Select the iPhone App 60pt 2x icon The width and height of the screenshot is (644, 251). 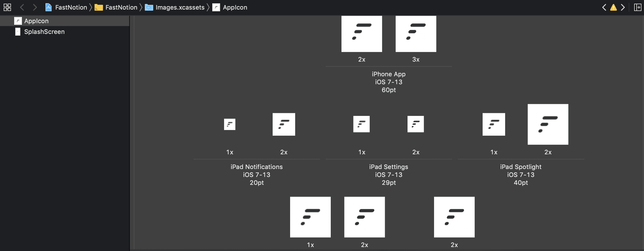click(x=362, y=34)
